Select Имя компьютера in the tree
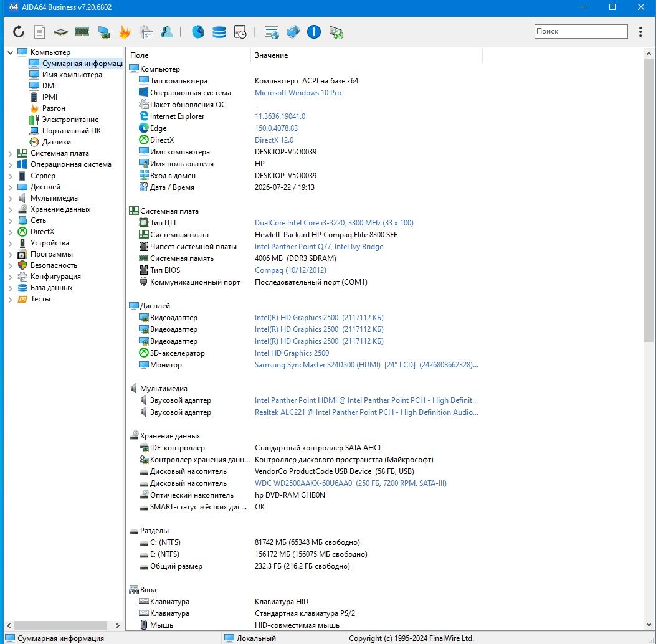656x644 pixels. (72, 75)
